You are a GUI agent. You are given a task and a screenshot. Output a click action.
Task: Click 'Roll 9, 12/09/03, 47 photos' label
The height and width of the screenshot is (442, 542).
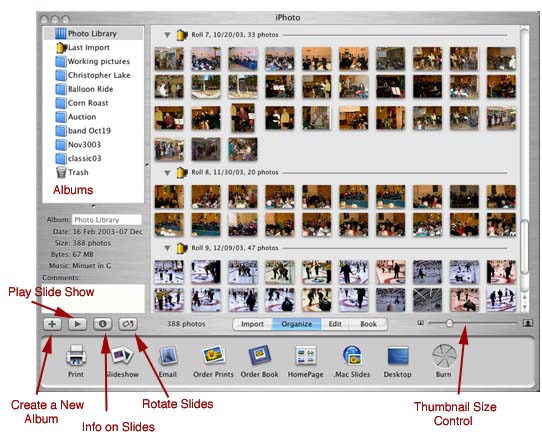point(235,248)
